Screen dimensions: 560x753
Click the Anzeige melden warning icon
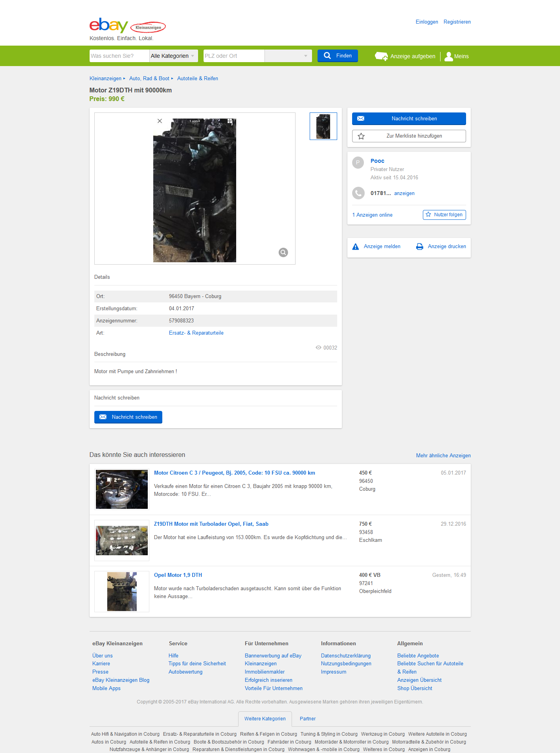coord(356,247)
